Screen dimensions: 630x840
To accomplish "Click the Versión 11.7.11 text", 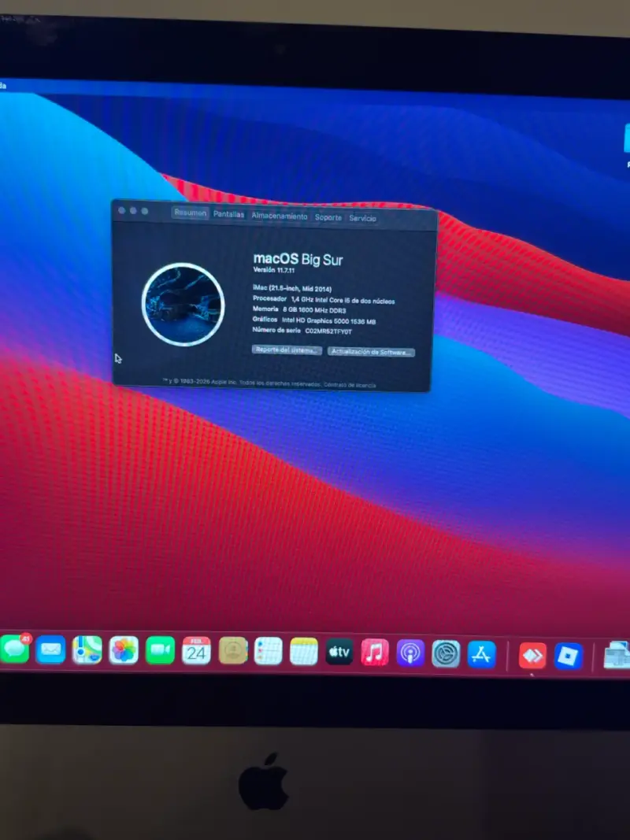I will point(274,271).
